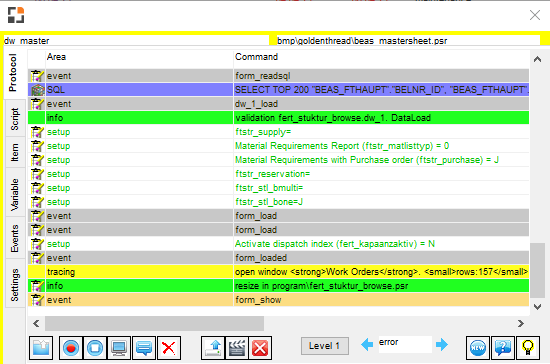Click the horizontal scrollbar left arrow
Image resolution: width=550 pixels, height=364 pixels.
click(36, 323)
